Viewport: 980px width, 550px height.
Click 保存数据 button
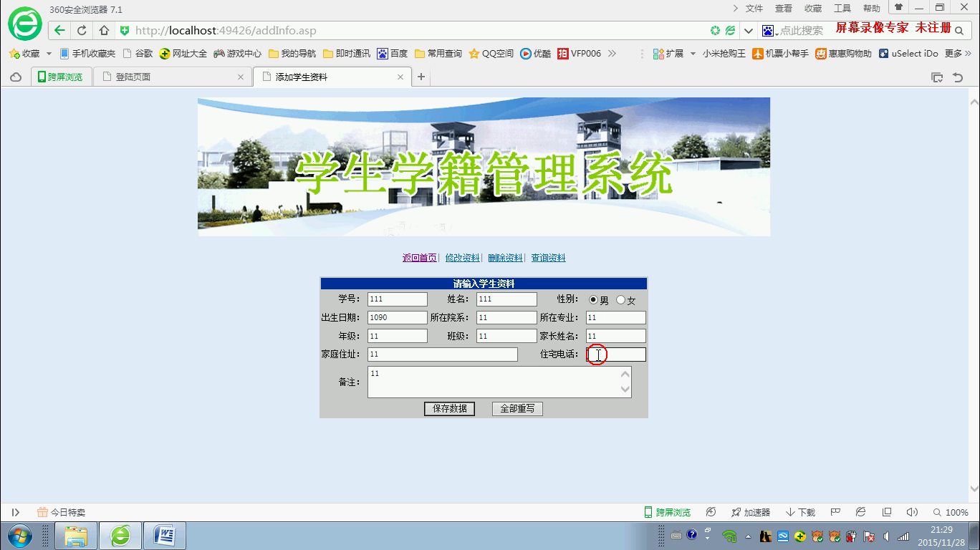450,408
